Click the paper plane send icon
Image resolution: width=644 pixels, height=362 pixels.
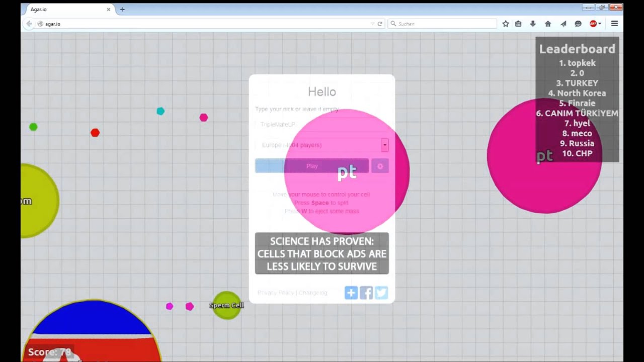pos(563,24)
